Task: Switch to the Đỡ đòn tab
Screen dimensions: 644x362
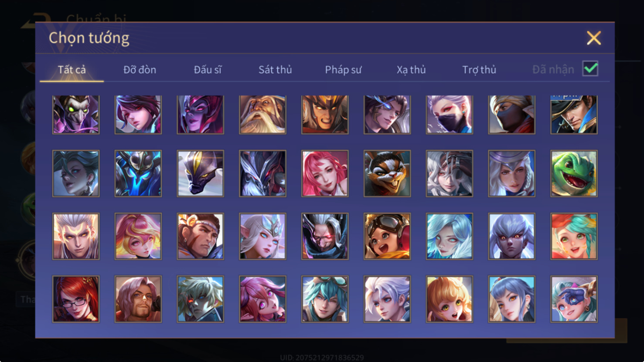Action: click(x=140, y=70)
